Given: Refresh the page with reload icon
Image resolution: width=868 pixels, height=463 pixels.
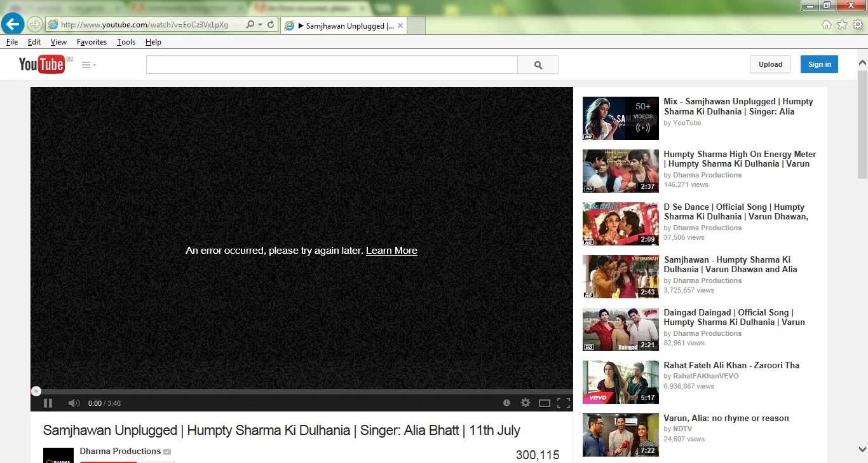Looking at the screenshot, I should pos(271,25).
